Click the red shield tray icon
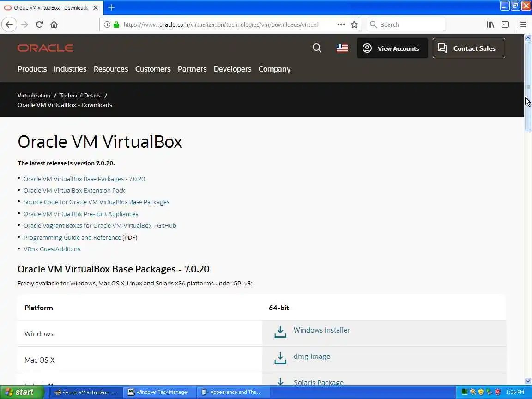Screen dimensions: 532x399 coord(498,392)
